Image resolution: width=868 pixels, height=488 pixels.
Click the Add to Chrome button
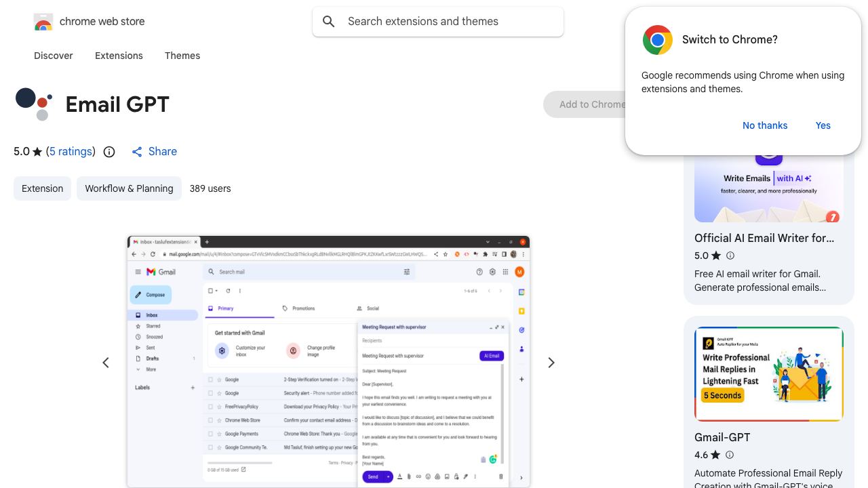click(x=585, y=104)
